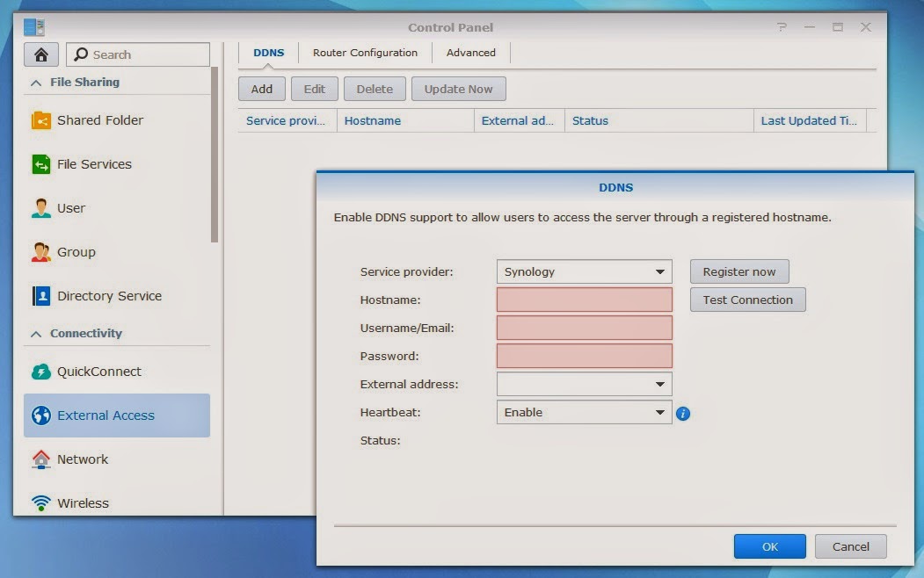The image size is (924, 578).
Task: Click the sidebar vertical scrollbar
Action: pos(215,155)
